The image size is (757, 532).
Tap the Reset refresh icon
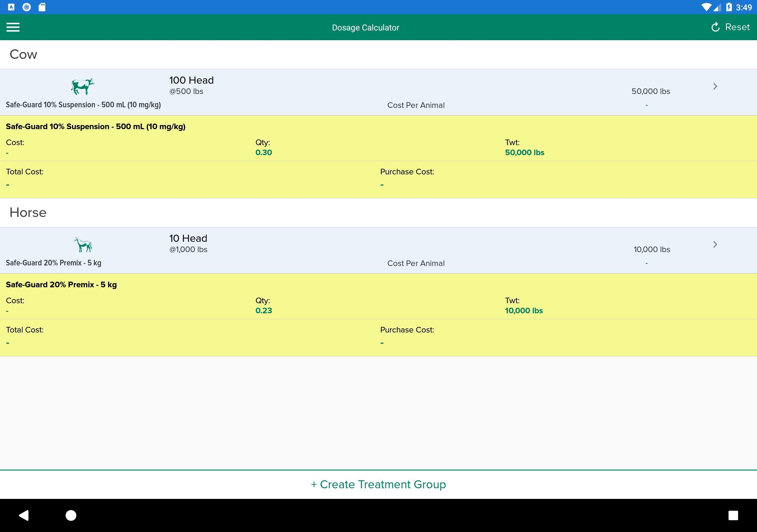pyautogui.click(x=715, y=27)
